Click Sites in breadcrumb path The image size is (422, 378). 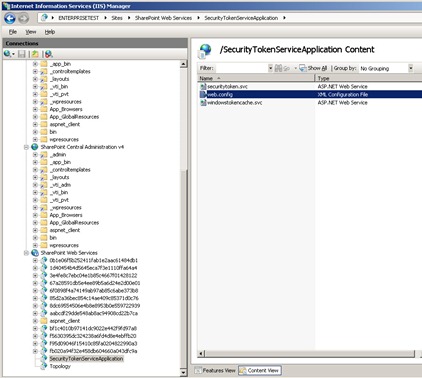tap(117, 18)
